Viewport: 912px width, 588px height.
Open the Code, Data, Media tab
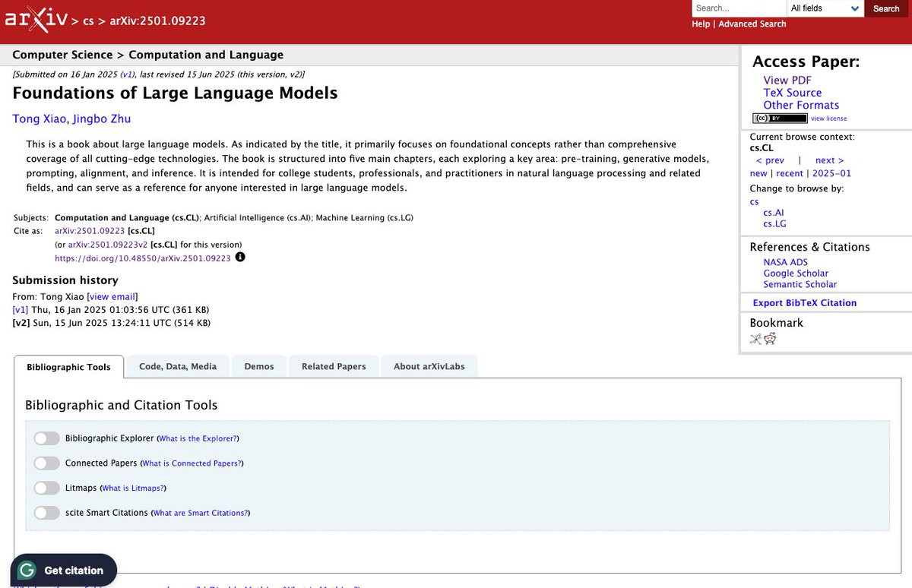(178, 366)
